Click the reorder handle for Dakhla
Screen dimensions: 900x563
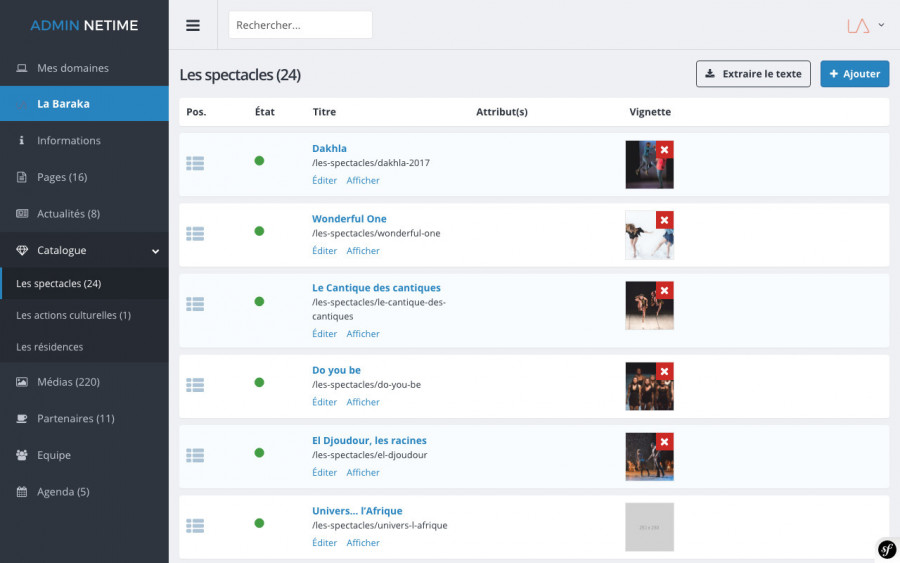[x=195, y=164]
